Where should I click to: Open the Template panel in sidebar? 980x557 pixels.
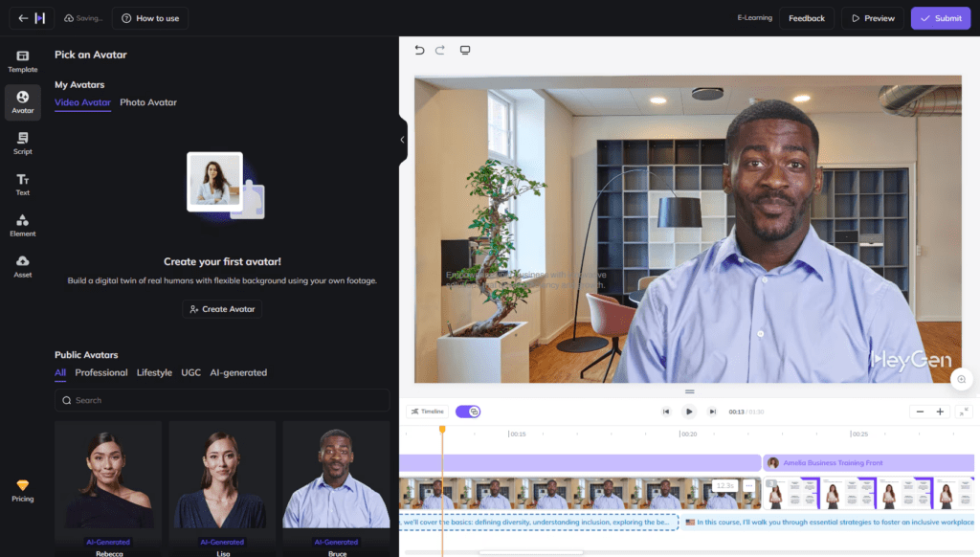click(x=23, y=60)
